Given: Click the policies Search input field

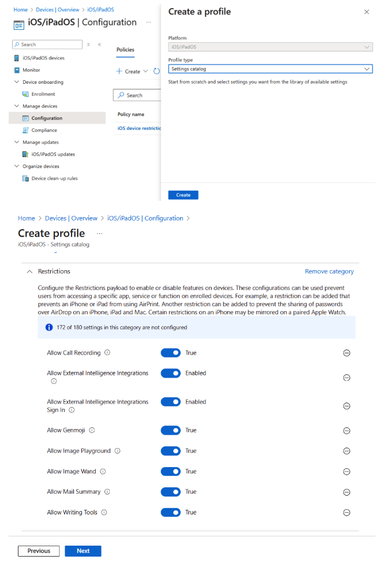Looking at the screenshot, I should pyautogui.click(x=139, y=95).
